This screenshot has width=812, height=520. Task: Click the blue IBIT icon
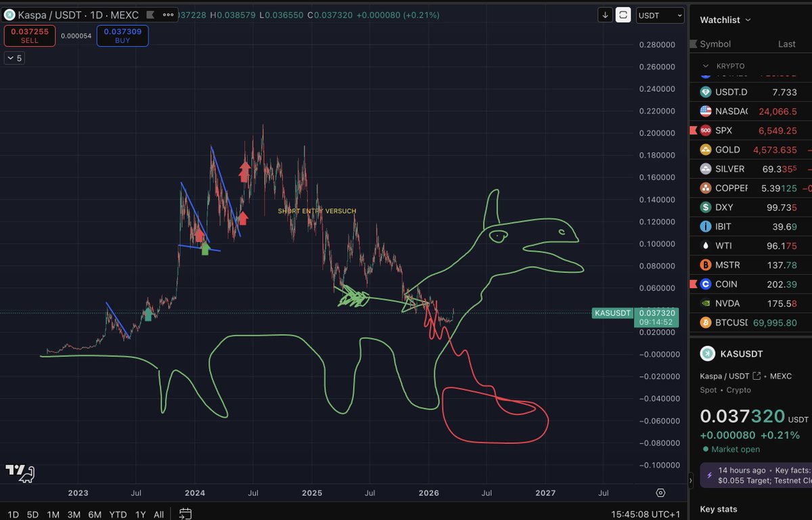(x=706, y=226)
